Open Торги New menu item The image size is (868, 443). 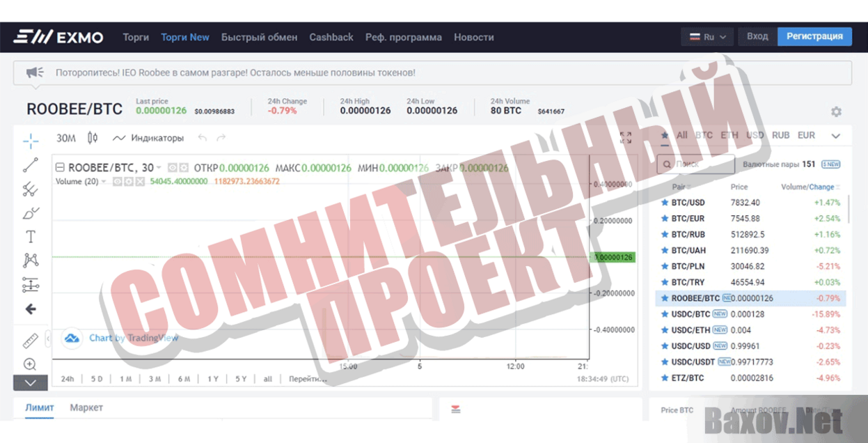pos(185,37)
